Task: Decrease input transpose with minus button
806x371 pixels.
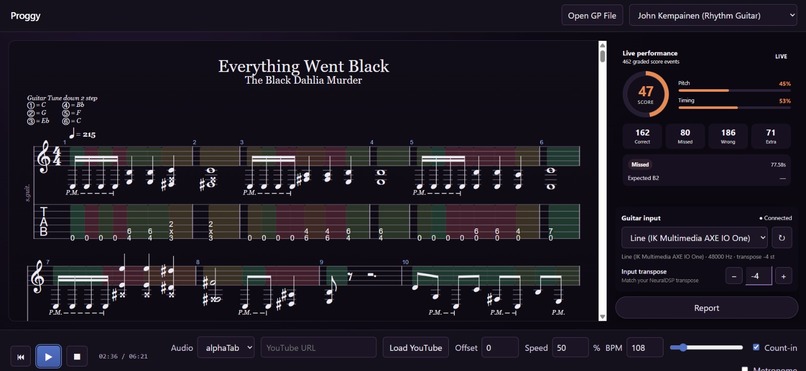Action: [x=734, y=276]
